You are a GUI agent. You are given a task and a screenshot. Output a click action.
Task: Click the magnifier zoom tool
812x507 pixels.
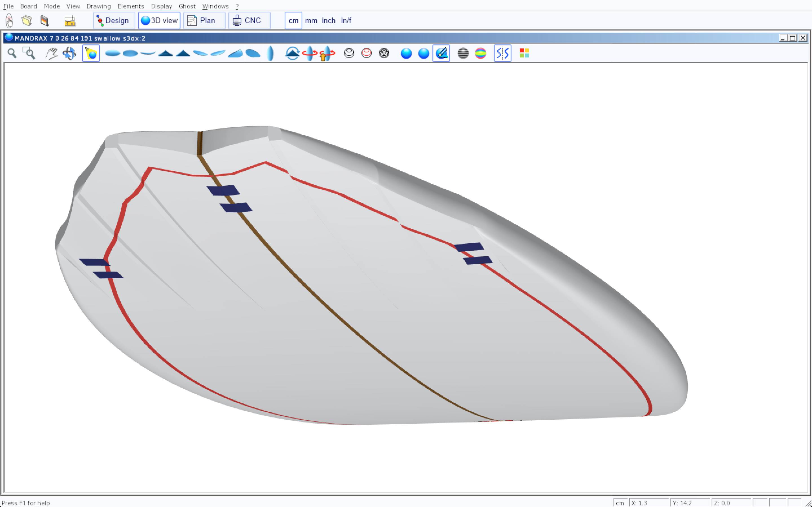(x=12, y=53)
